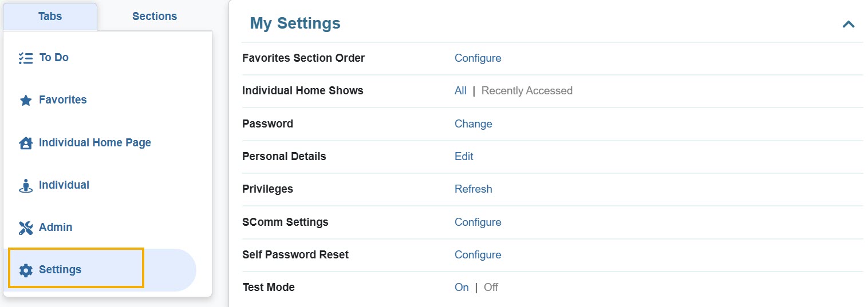Viewport: 868px width, 307px height.
Task: Click the To Do checklist icon
Action: point(25,58)
